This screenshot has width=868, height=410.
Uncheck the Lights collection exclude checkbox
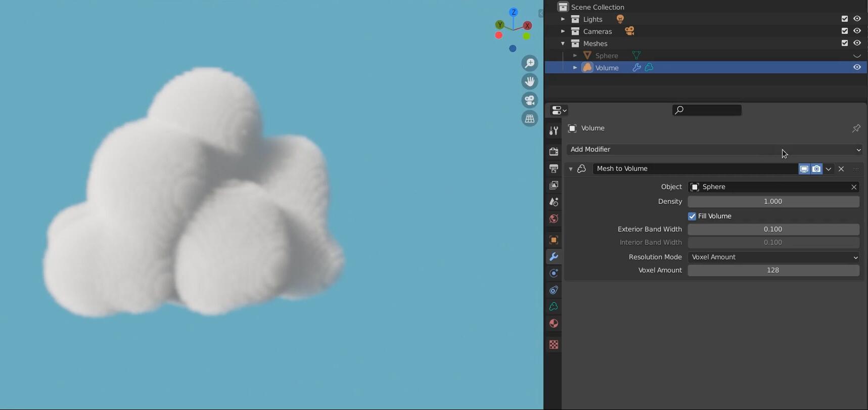[844, 19]
